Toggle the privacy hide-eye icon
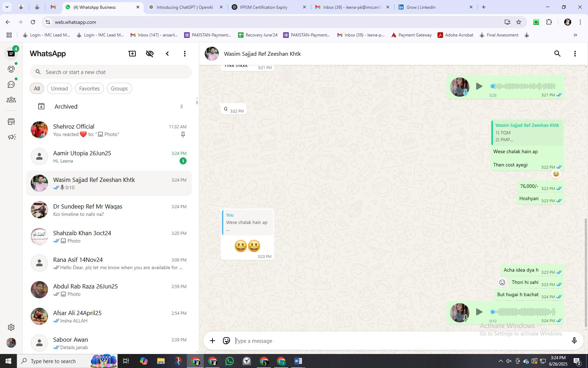The width and height of the screenshot is (588, 368). click(150, 54)
